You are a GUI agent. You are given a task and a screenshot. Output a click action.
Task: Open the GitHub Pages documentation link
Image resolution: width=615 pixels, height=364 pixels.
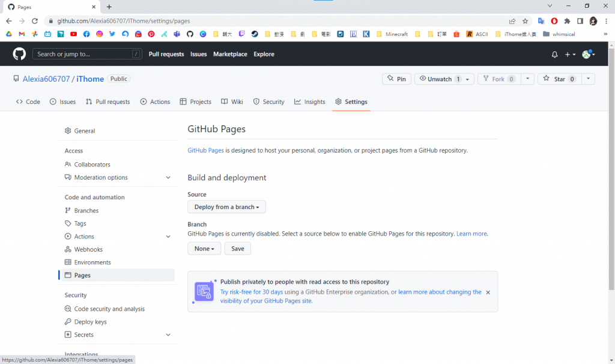point(205,150)
